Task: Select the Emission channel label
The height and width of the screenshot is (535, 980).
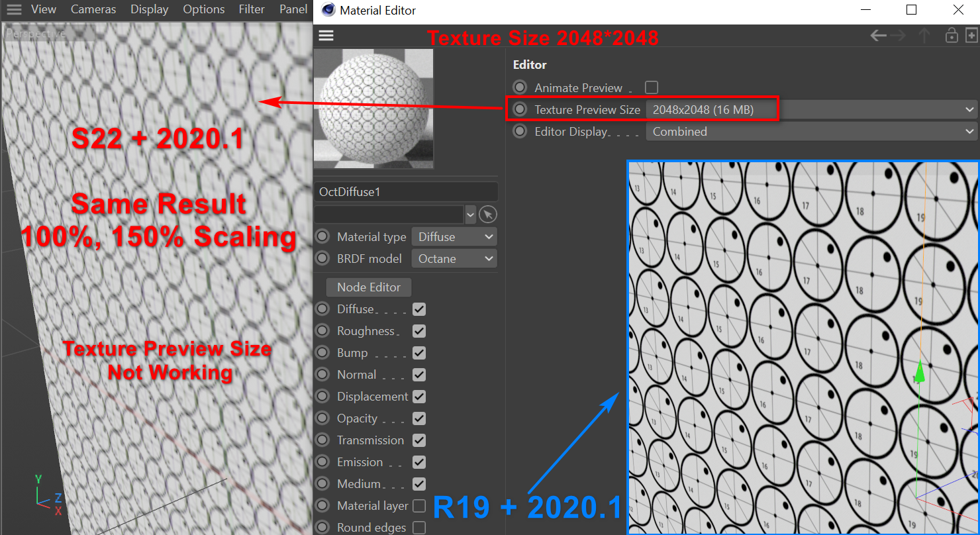Action: [x=360, y=462]
